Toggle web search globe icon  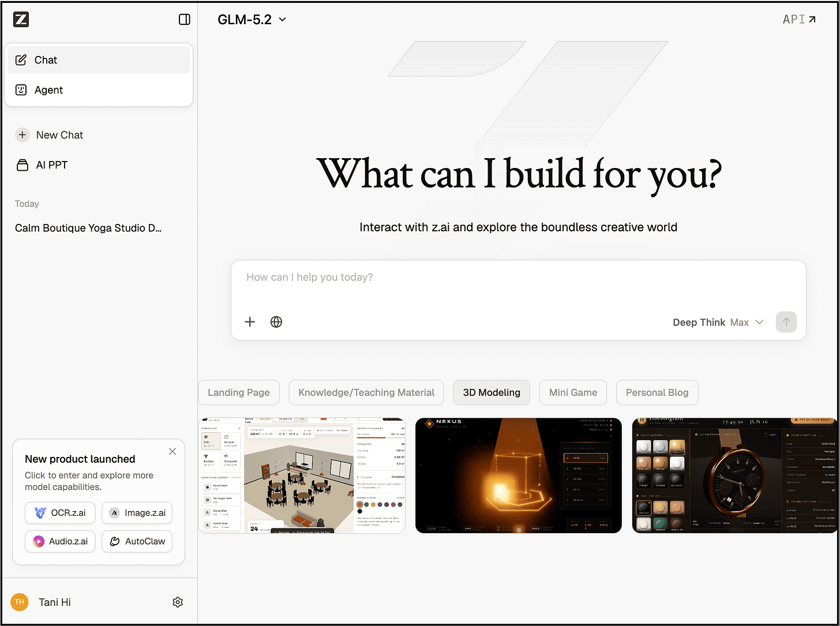coord(276,322)
